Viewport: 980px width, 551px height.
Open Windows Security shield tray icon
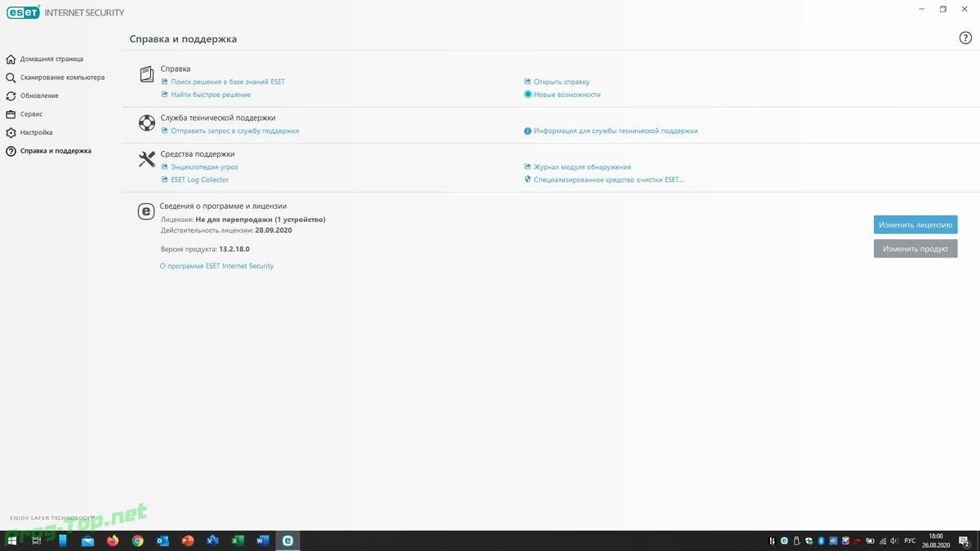pyautogui.click(x=808, y=540)
